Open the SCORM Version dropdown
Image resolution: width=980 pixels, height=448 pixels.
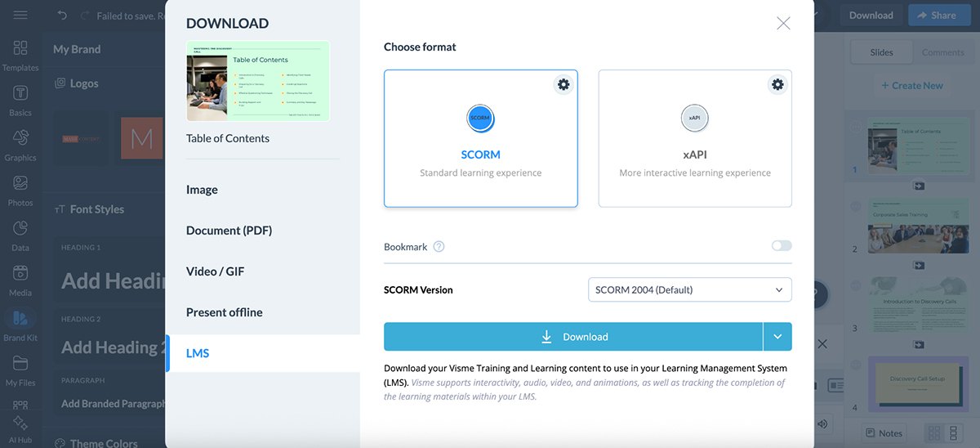click(689, 289)
